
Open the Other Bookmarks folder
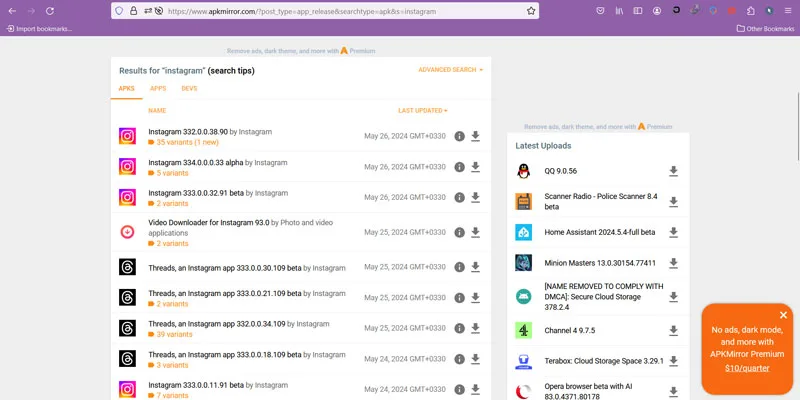coord(765,29)
